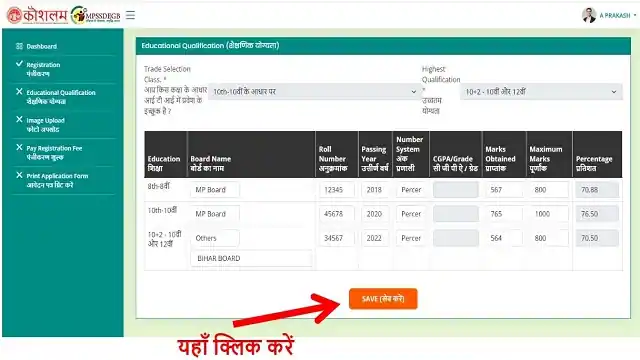The width and height of the screenshot is (640, 360).
Task: Click the BIHAR BOARD text field
Action: [251, 258]
